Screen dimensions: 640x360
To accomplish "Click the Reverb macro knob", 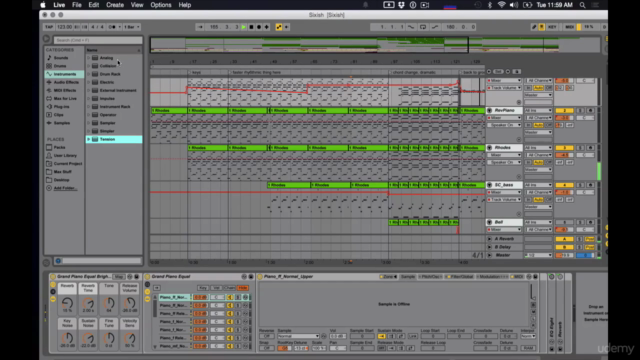I will tap(67, 303).
